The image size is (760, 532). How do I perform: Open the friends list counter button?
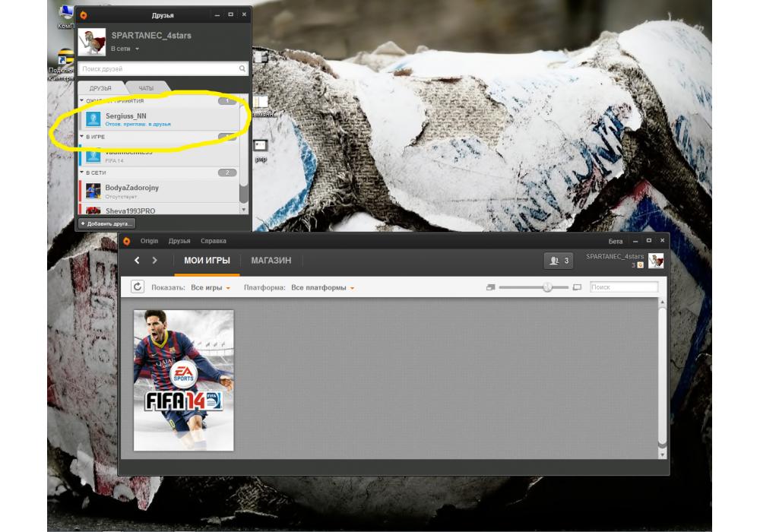(x=558, y=261)
